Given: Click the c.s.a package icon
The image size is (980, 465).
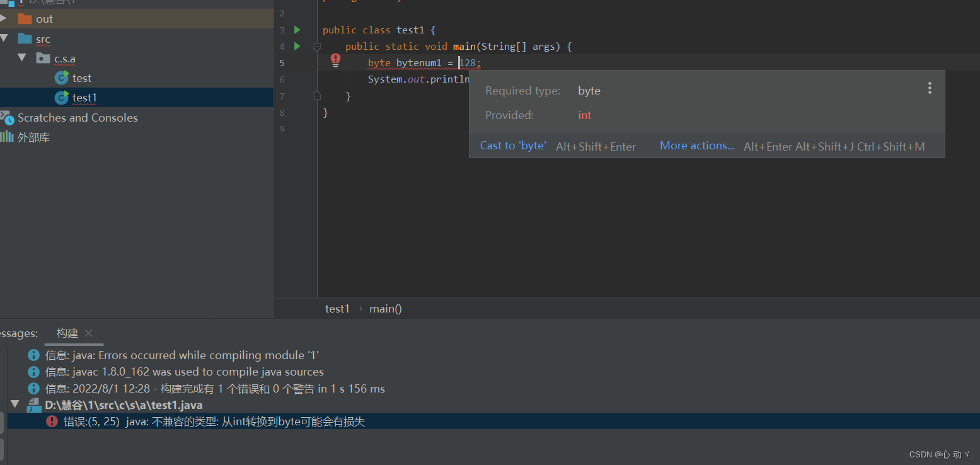Looking at the screenshot, I should pos(43,59).
